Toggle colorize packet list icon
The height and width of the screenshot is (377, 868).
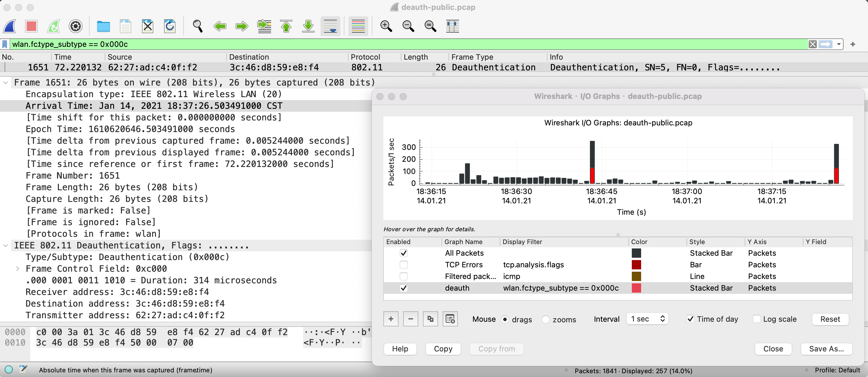click(358, 26)
